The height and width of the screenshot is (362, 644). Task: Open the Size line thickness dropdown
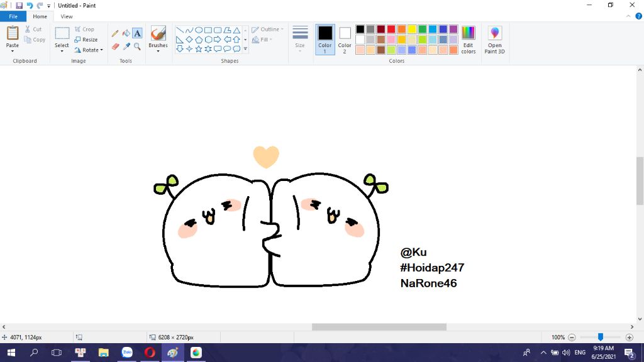pyautogui.click(x=300, y=40)
